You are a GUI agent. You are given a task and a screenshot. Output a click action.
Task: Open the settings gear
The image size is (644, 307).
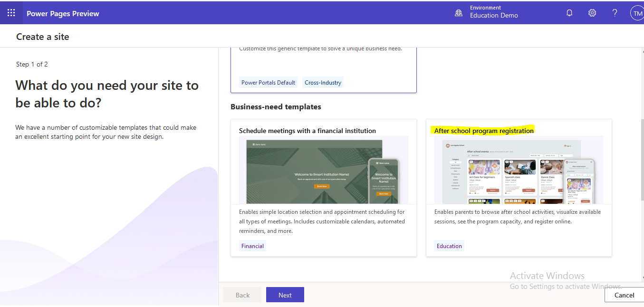[592, 12]
